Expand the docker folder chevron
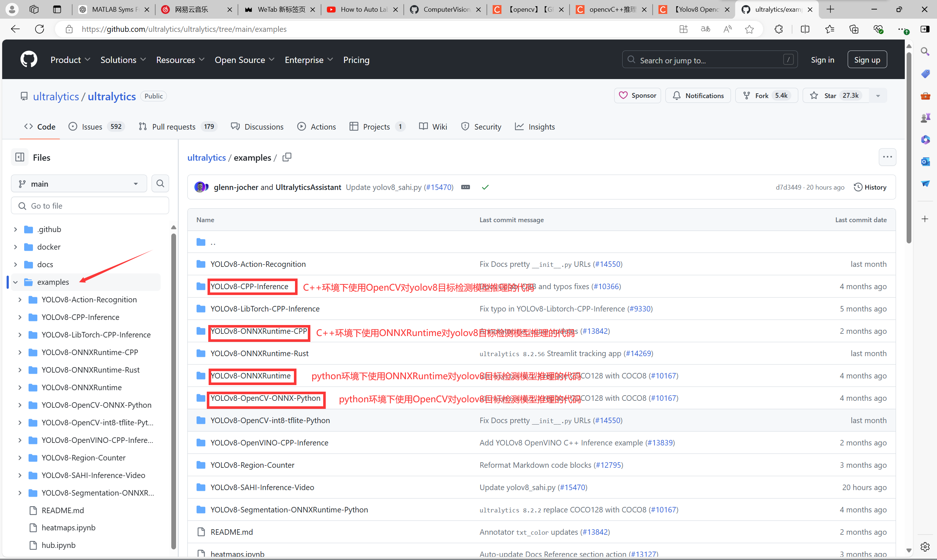The image size is (937, 560). point(15,247)
